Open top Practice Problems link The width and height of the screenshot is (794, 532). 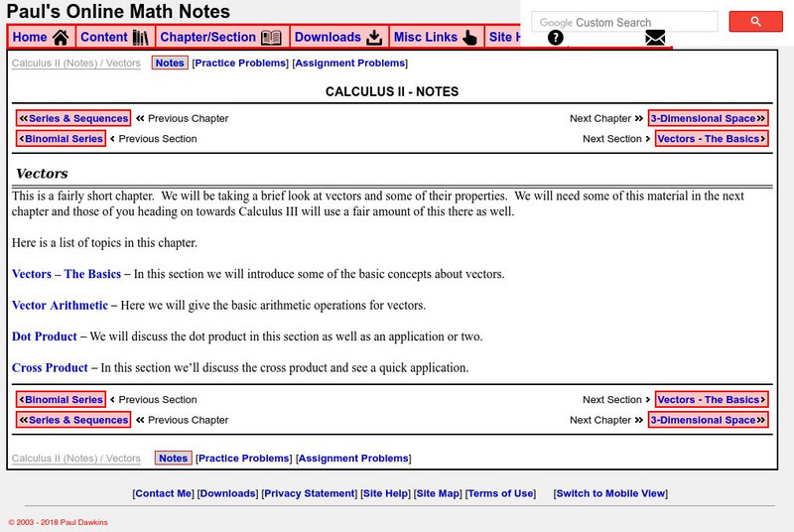(x=240, y=63)
